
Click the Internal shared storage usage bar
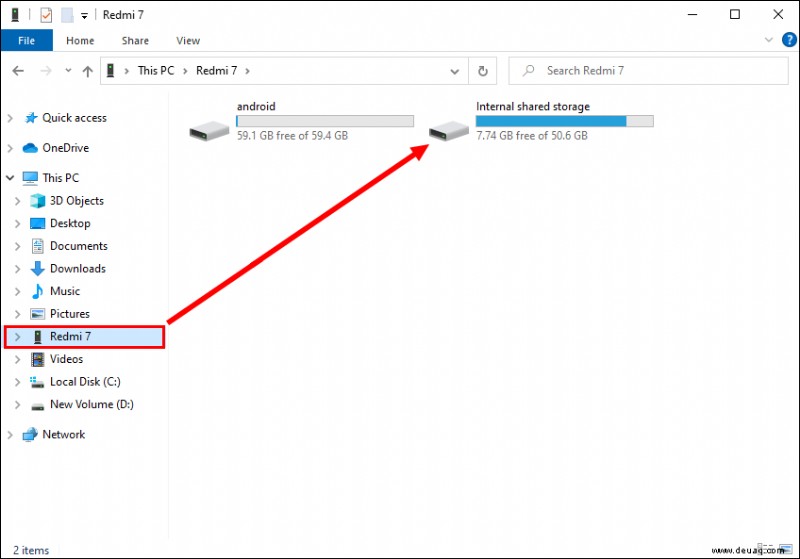coord(564,121)
